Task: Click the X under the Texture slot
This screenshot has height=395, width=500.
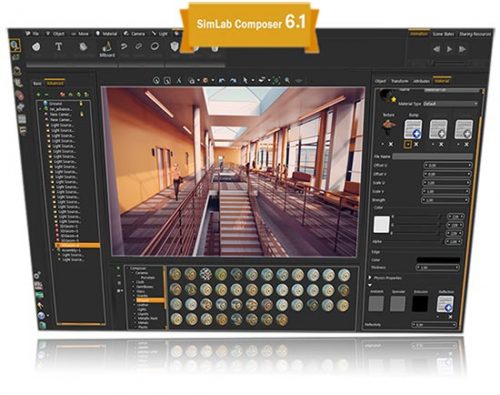Action: [x=391, y=144]
